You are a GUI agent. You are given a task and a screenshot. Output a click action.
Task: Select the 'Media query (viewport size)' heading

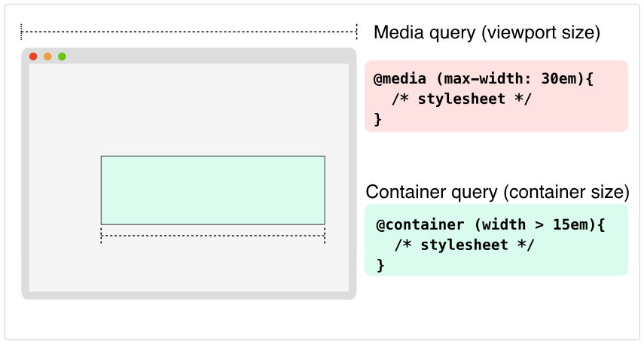pyautogui.click(x=487, y=32)
